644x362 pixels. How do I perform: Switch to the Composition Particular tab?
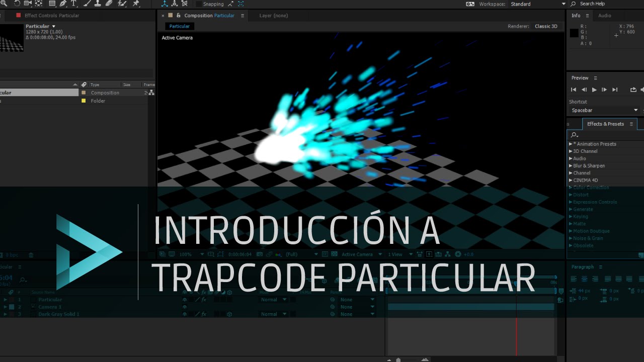pos(209,16)
